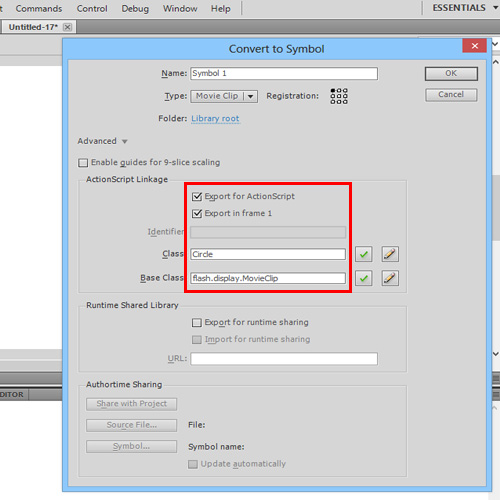
Task: Close the Untitled-17 document tab
Action: (67, 27)
